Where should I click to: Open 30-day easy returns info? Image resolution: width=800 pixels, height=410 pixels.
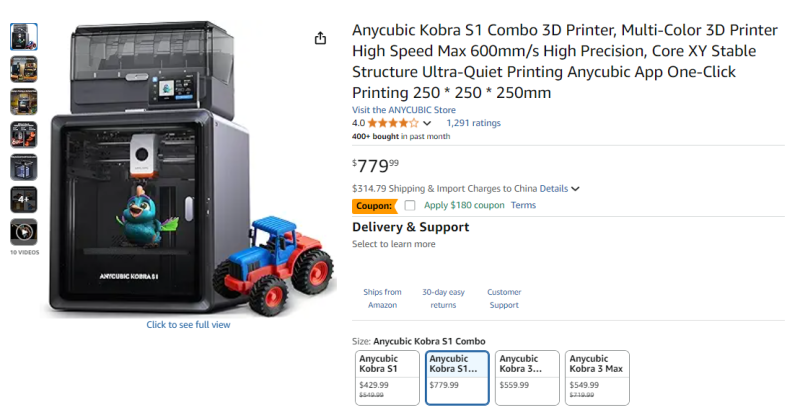tap(443, 298)
